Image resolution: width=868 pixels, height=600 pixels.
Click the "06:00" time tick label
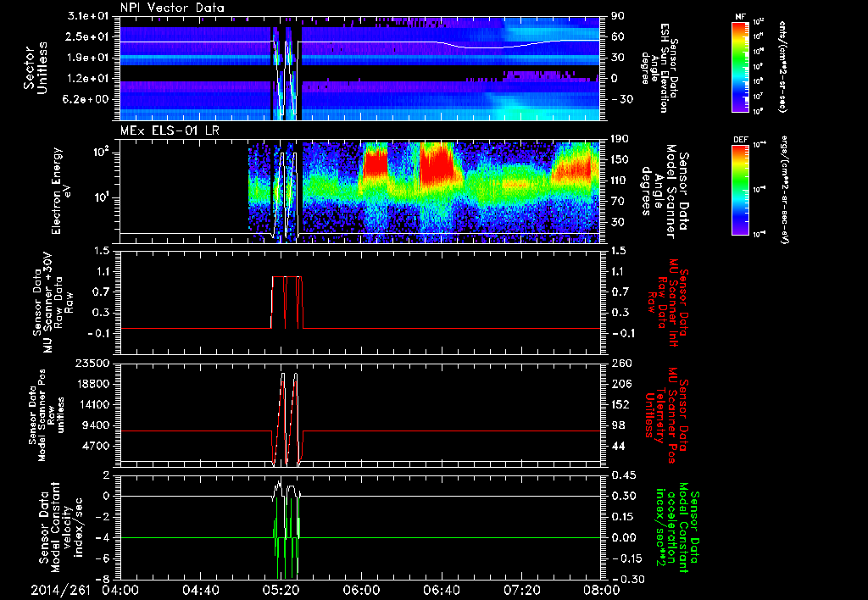pyautogui.click(x=361, y=590)
